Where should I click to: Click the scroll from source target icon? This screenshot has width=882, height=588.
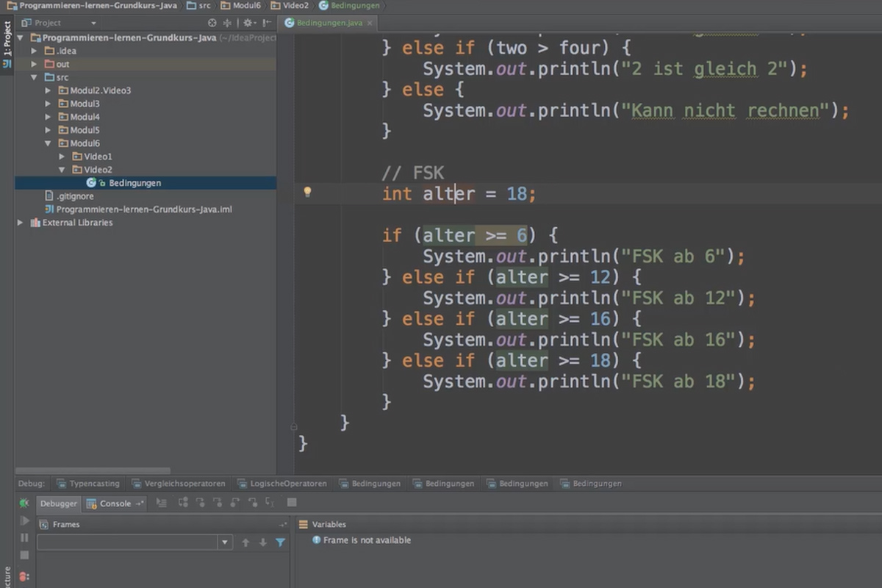point(212,23)
